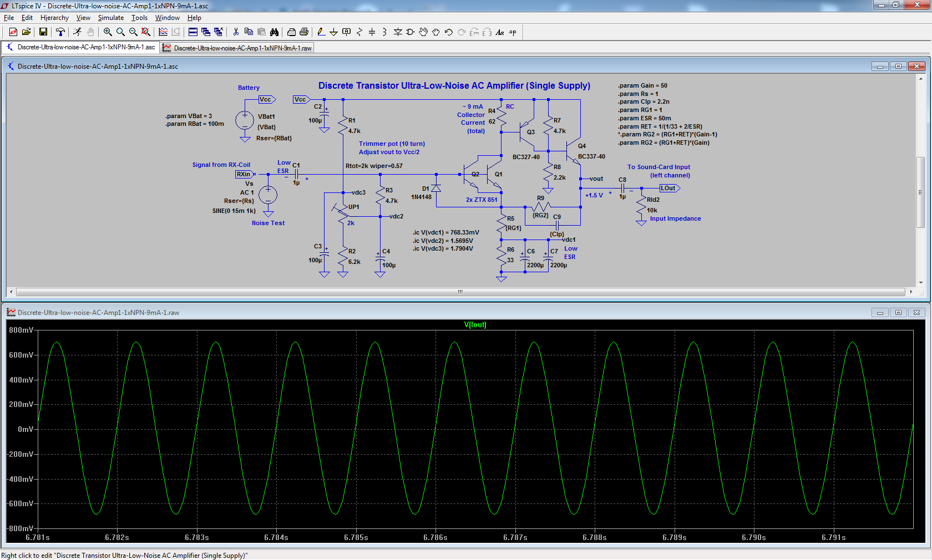Image resolution: width=932 pixels, height=560 pixels.
Task: Tile windows horizontally from toolbar
Action: (x=193, y=32)
